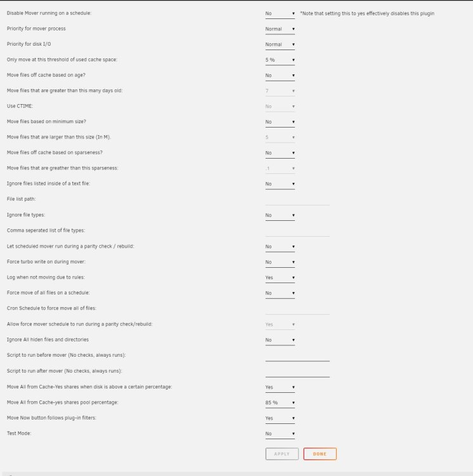Change the used cache space threshold dropdown
Image resolution: width=473 pixels, height=476 pixels.
coord(280,60)
